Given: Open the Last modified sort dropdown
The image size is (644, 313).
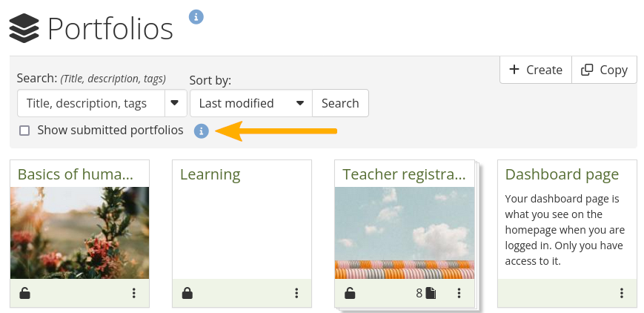Looking at the screenshot, I should [x=250, y=103].
